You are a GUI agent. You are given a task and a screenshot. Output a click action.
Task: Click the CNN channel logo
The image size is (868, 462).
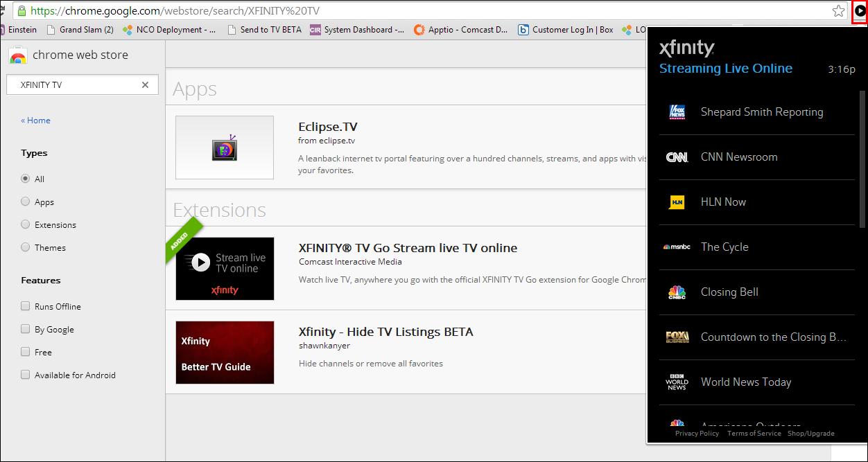point(677,157)
